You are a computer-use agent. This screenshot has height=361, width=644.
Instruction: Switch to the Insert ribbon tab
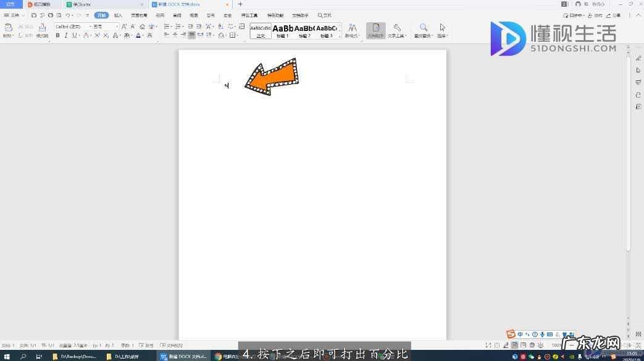(118, 15)
